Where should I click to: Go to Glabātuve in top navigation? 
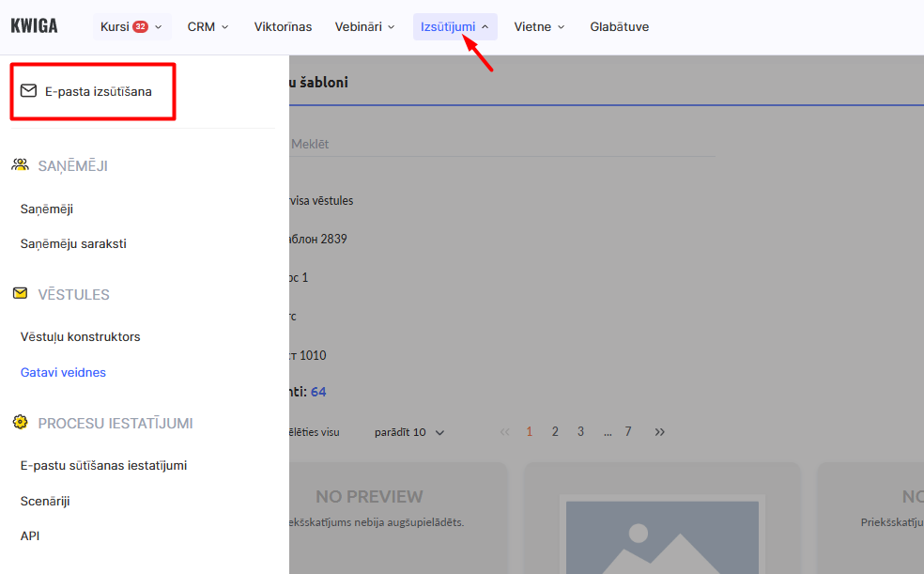[x=619, y=26]
